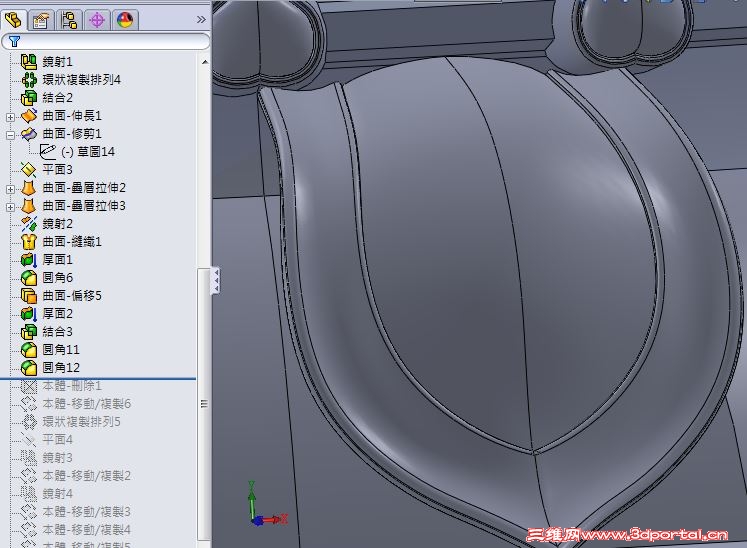Click the feature tree filter field
Image resolution: width=747 pixels, height=548 pixels.
coord(106,42)
